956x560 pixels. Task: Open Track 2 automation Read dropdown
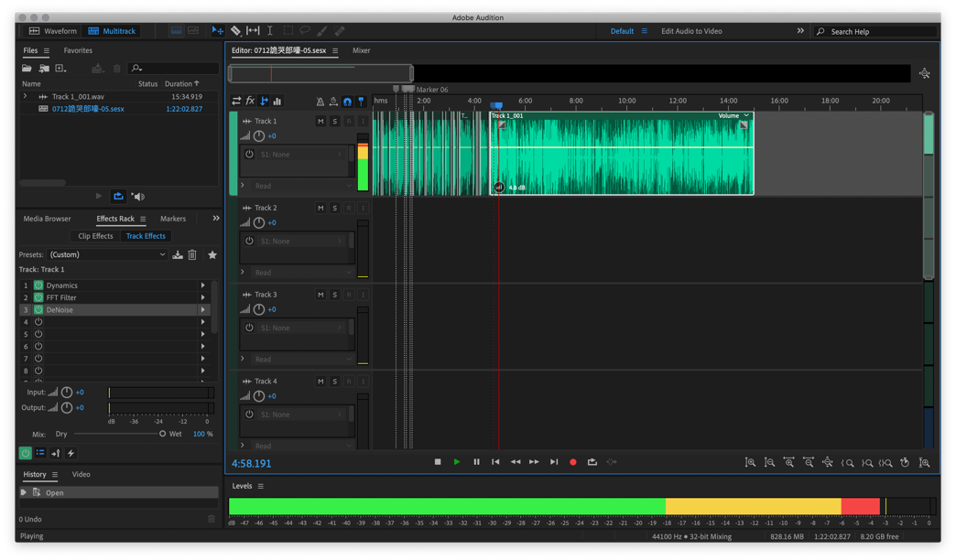click(x=303, y=273)
